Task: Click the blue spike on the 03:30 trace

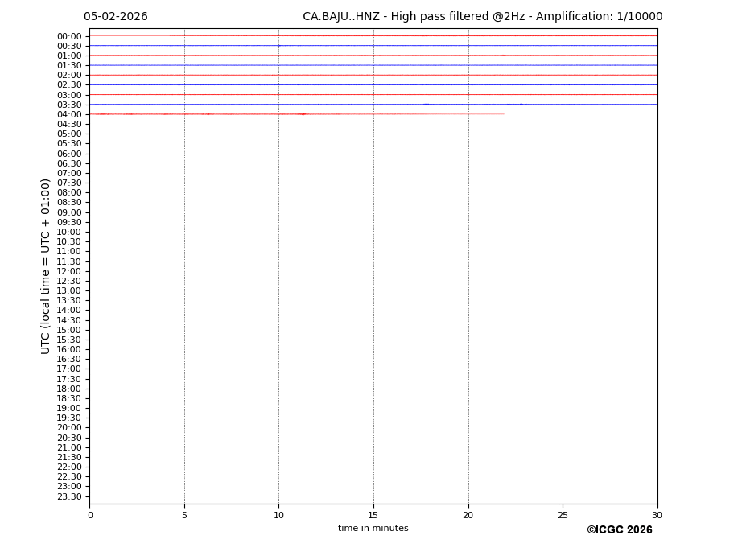Action: [x=427, y=105]
